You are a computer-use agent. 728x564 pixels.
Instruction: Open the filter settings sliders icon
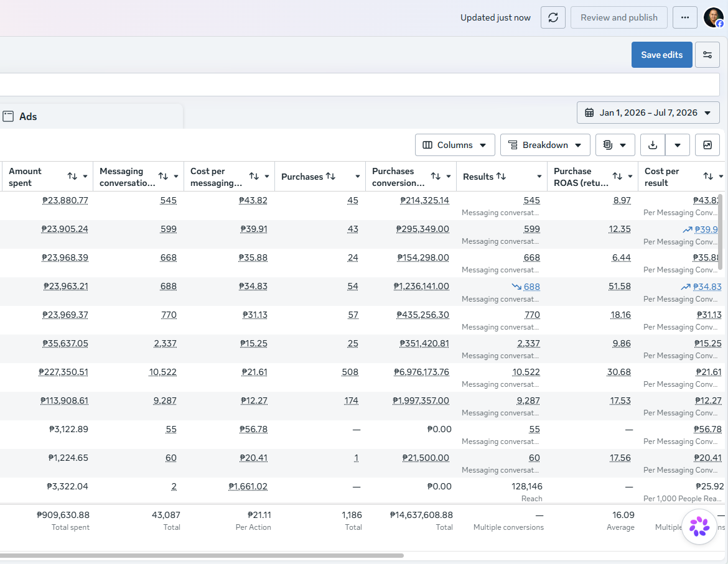pos(707,55)
